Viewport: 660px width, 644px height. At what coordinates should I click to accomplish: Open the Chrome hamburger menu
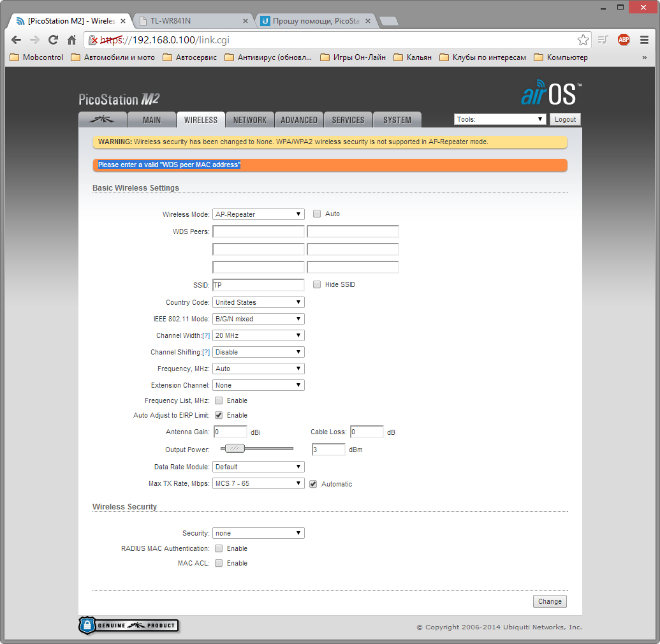point(644,40)
